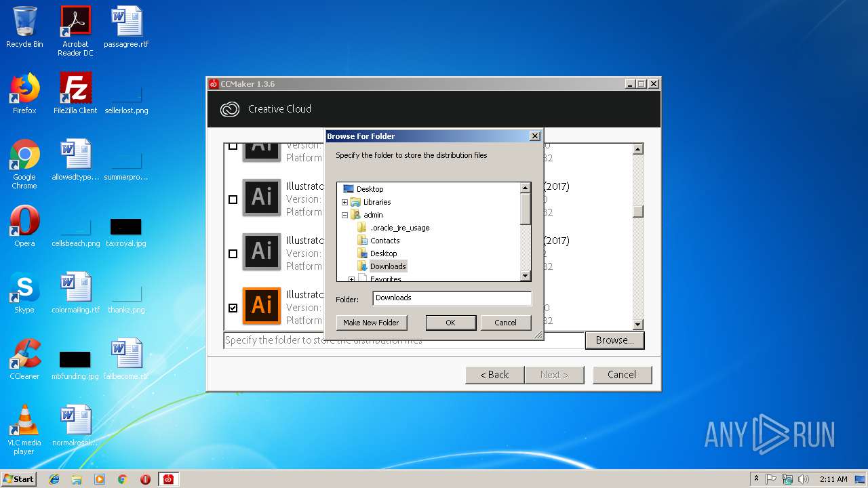The image size is (868, 488).
Task: Click the Internet Explorer taskbar icon
Action: point(54,479)
